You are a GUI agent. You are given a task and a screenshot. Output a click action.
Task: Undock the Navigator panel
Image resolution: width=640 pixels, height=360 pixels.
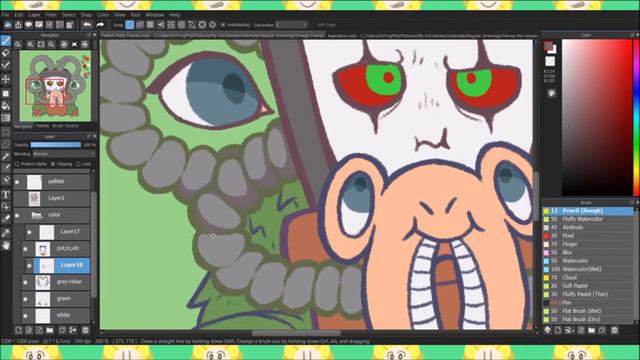(89, 36)
